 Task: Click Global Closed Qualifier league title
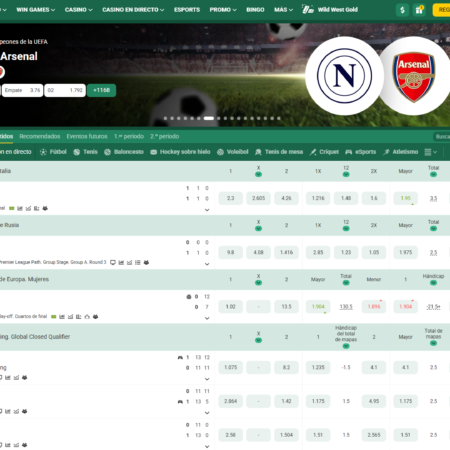[x=35, y=337]
